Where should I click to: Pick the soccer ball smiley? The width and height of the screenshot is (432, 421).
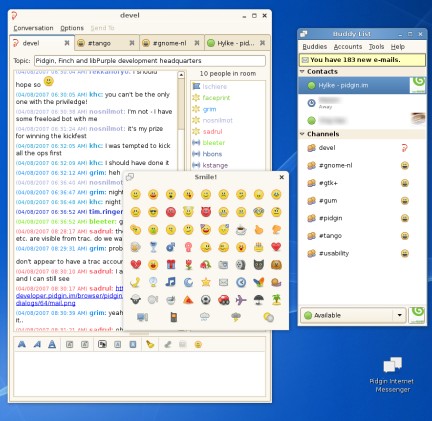206,300
